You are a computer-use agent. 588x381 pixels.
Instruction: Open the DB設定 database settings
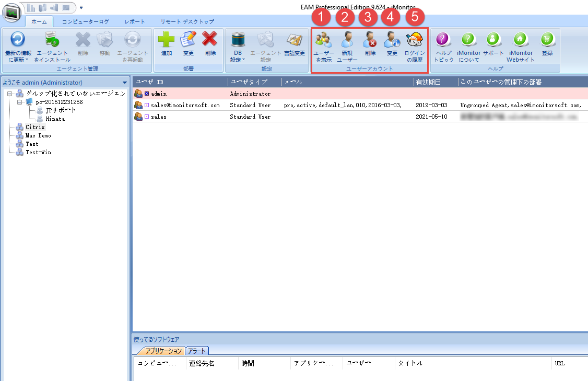click(238, 39)
